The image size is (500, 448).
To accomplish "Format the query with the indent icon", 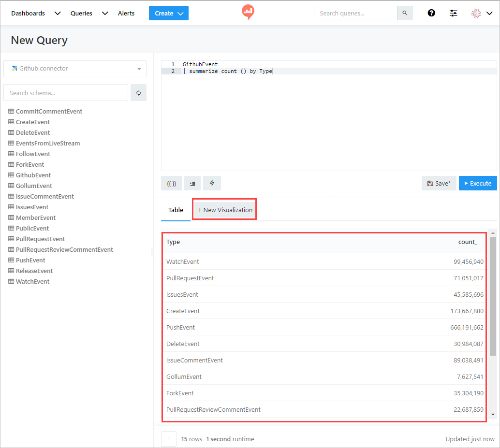I will coord(192,183).
